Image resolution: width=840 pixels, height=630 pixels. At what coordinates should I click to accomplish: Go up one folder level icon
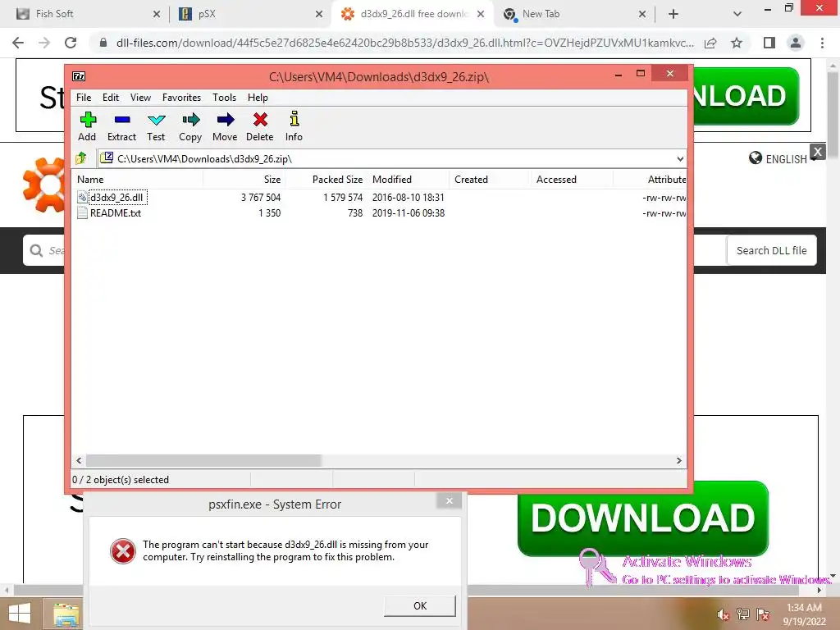coord(81,158)
